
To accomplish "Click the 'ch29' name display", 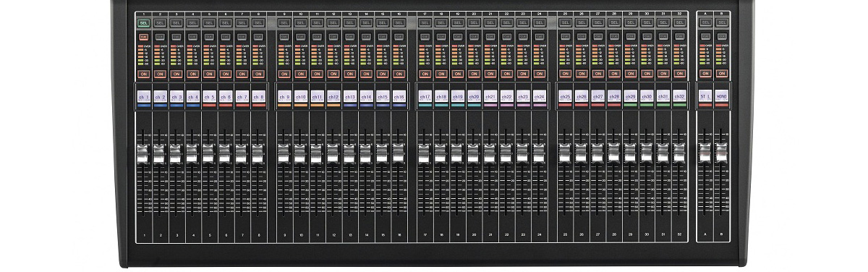I will (630, 96).
